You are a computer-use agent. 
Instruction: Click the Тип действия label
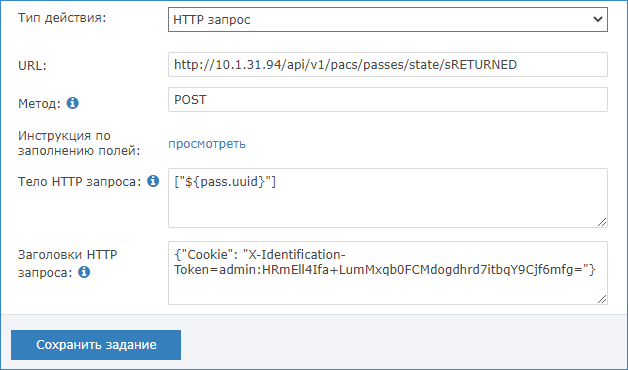tap(62, 18)
